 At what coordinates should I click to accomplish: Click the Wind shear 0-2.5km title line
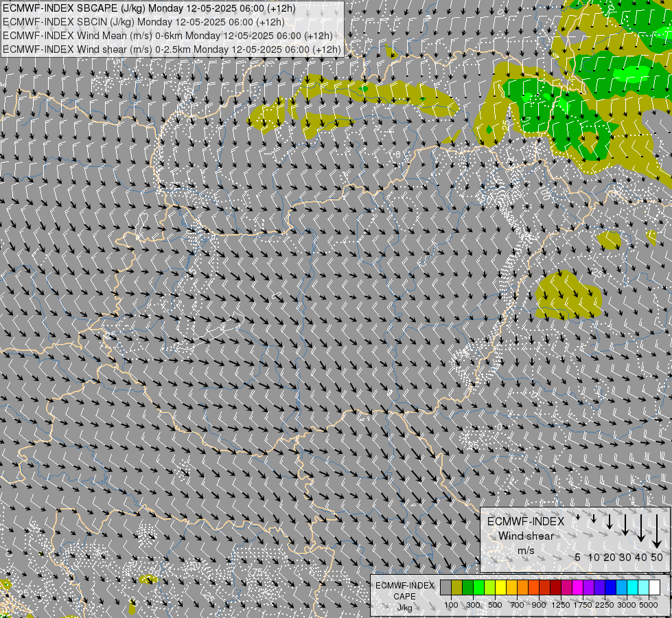(x=172, y=49)
